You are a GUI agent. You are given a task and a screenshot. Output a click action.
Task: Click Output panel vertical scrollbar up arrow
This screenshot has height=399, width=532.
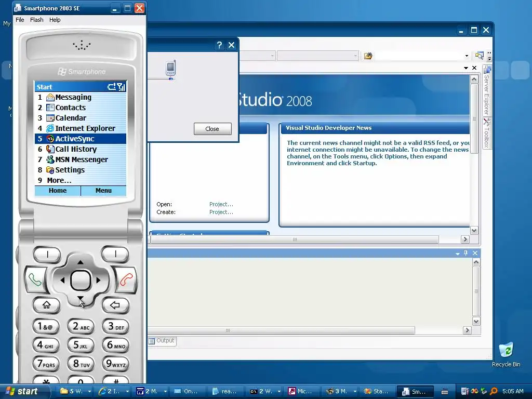point(476,262)
